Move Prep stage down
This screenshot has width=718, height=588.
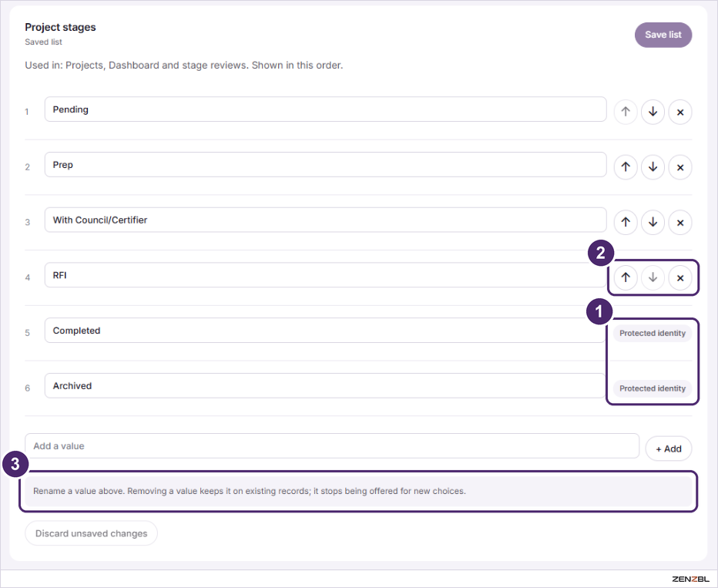point(653,167)
